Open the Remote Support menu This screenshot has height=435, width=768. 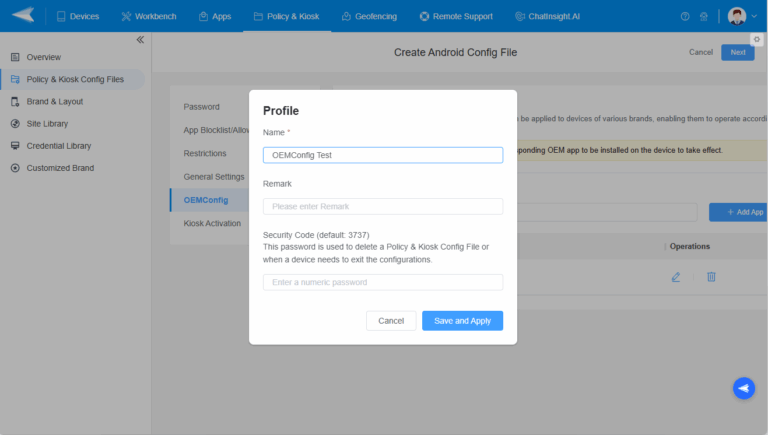pos(456,16)
